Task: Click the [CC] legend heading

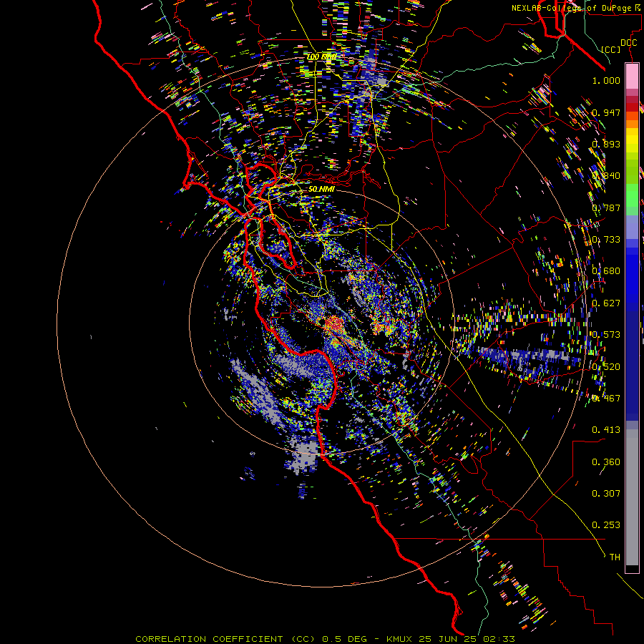Action: [x=611, y=49]
